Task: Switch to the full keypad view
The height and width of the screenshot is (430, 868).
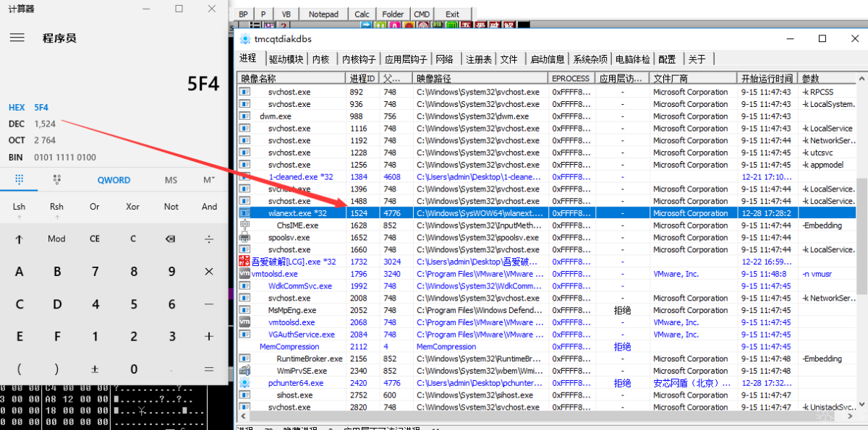Action: tap(20, 180)
